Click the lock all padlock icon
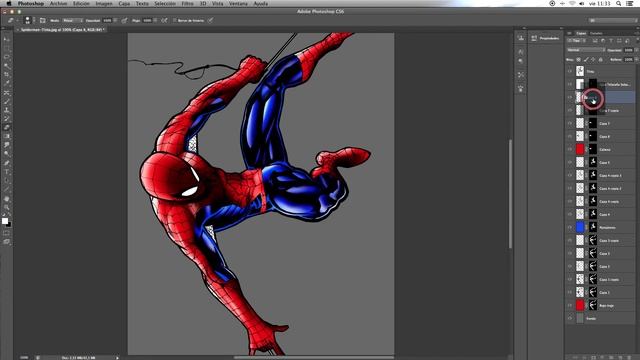 coord(600,60)
